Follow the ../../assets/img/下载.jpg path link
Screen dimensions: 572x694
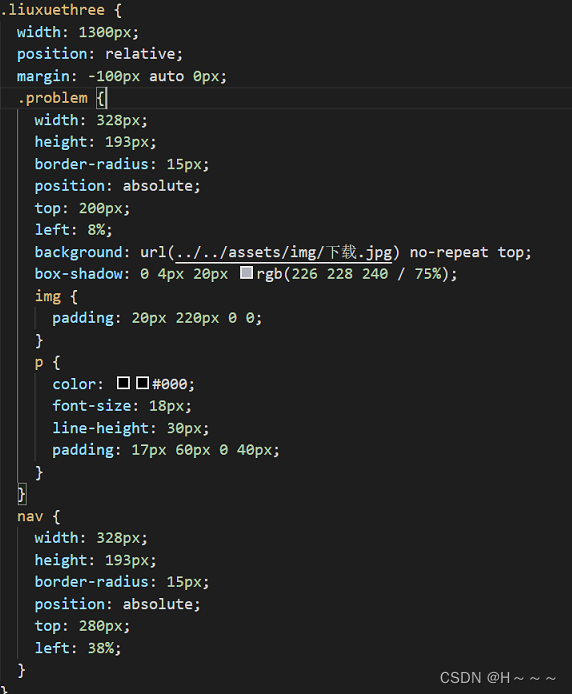pos(284,252)
